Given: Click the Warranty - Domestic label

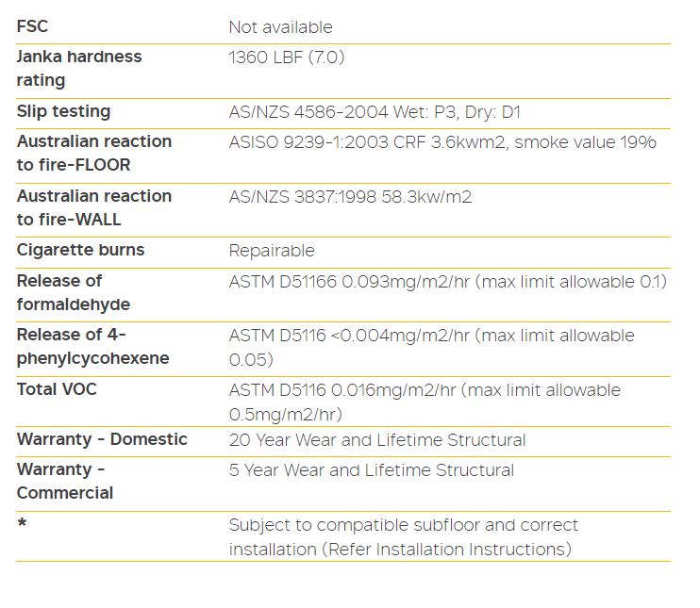Looking at the screenshot, I should point(102,439).
